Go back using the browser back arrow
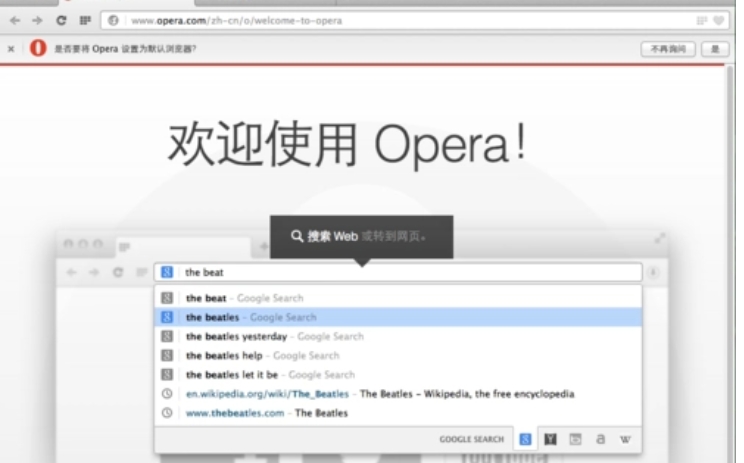Image resolution: width=744 pixels, height=463 pixels. (15, 20)
